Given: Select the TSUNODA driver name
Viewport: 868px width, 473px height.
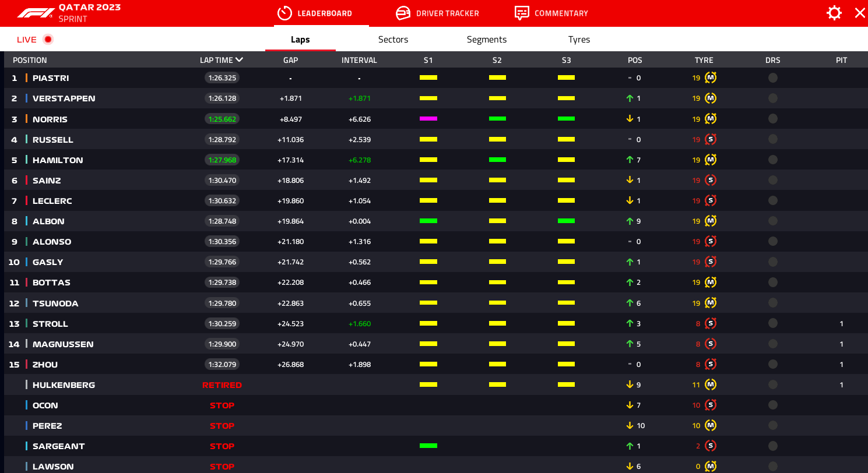Looking at the screenshot, I should (x=55, y=303).
